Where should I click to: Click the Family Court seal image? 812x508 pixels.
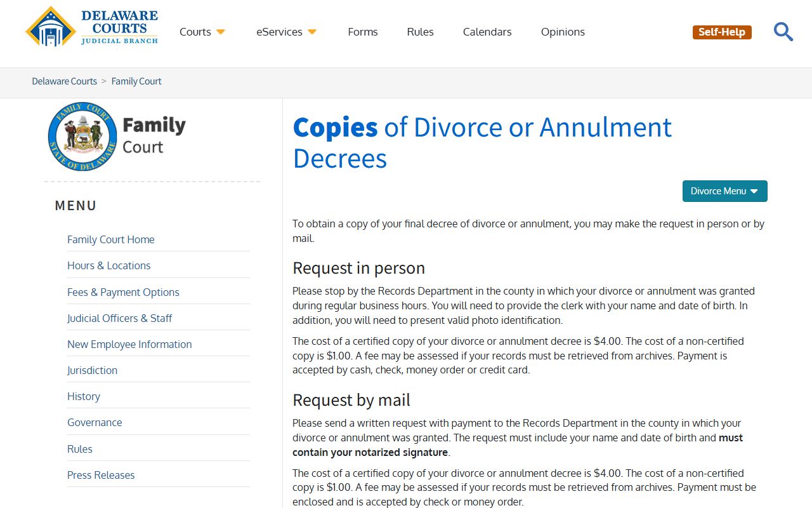point(82,137)
